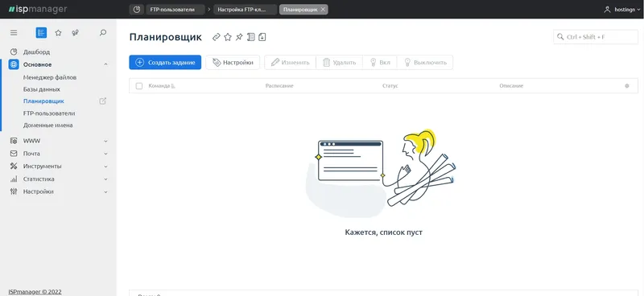
Task: Click the Изменить toolbar button
Action: (290, 63)
